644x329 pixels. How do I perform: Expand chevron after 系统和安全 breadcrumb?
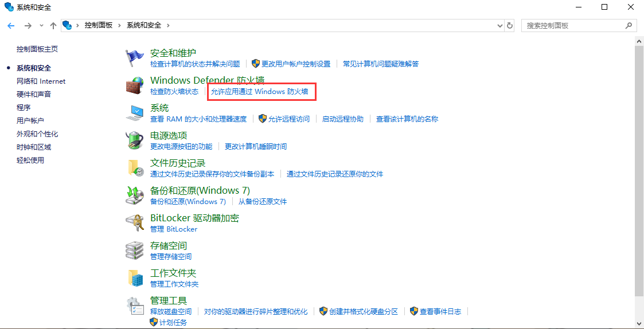167,25
